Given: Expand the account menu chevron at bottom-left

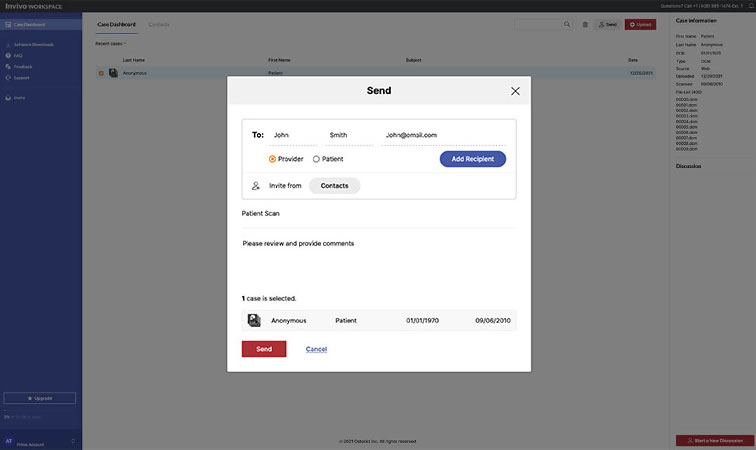Looking at the screenshot, I should coord(73,441).
